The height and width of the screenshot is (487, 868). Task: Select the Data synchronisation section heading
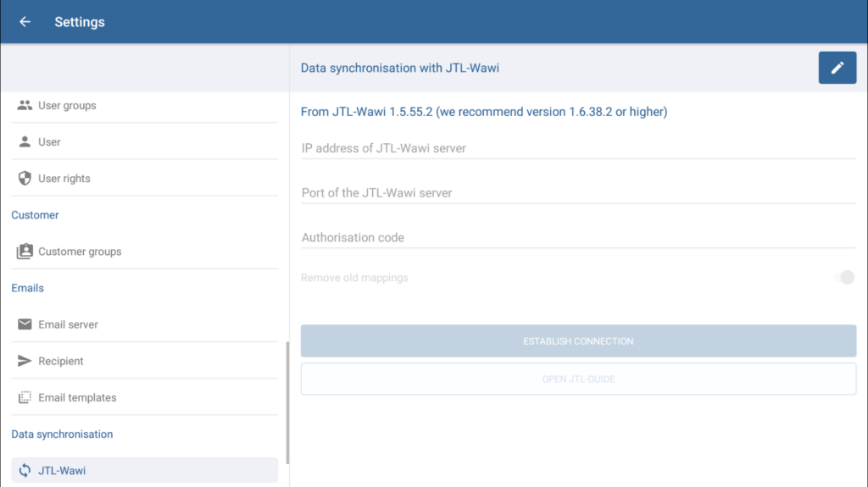(62, 434)
